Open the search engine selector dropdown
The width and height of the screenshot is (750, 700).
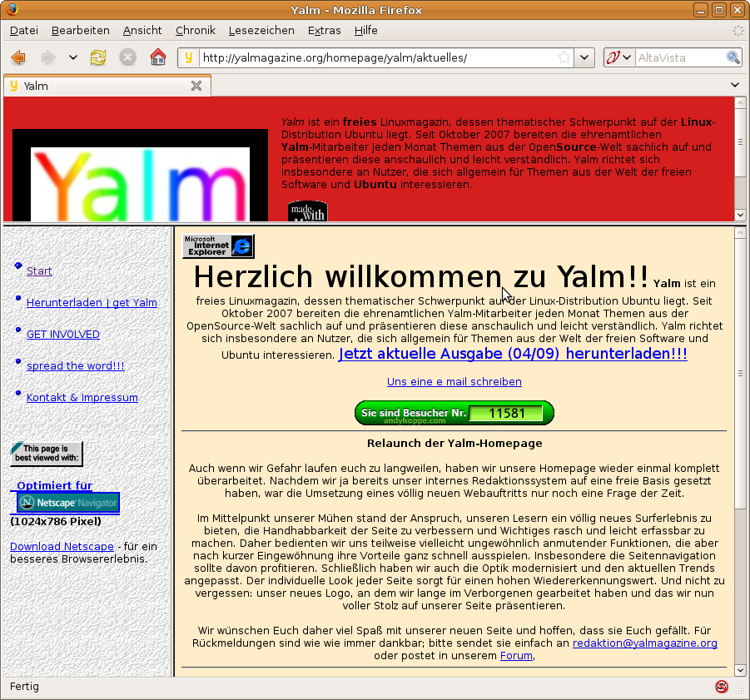pos(619,58)
